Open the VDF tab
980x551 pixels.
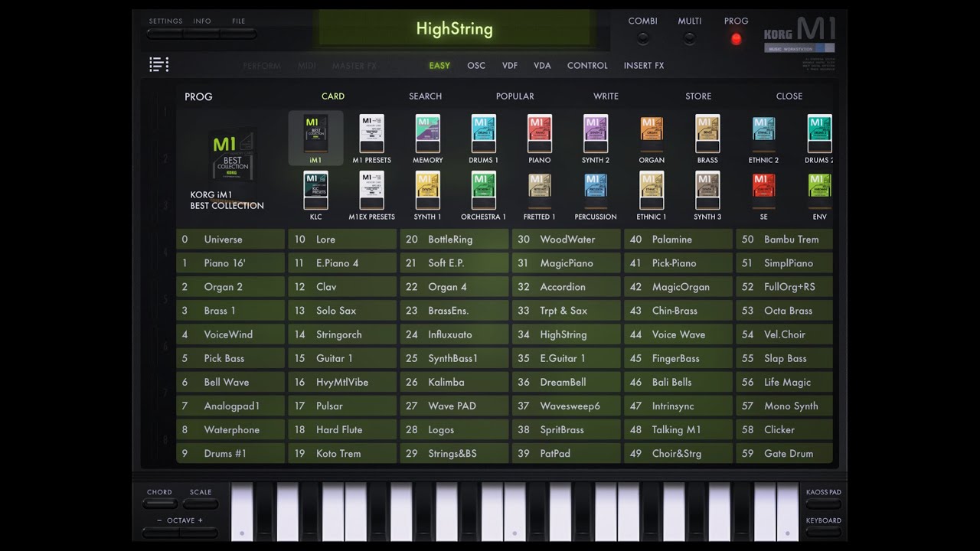[510, 66]
